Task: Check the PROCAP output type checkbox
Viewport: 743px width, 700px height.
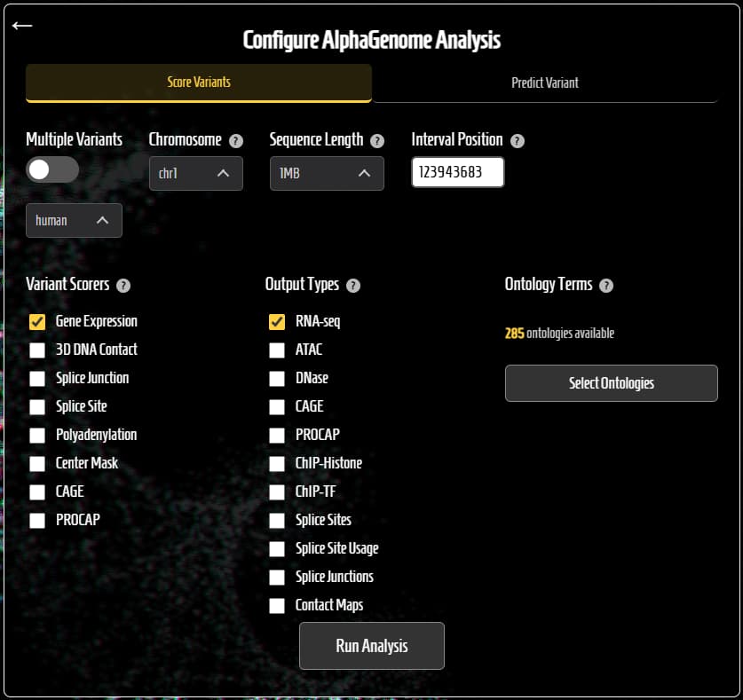Action: [277, 436]
